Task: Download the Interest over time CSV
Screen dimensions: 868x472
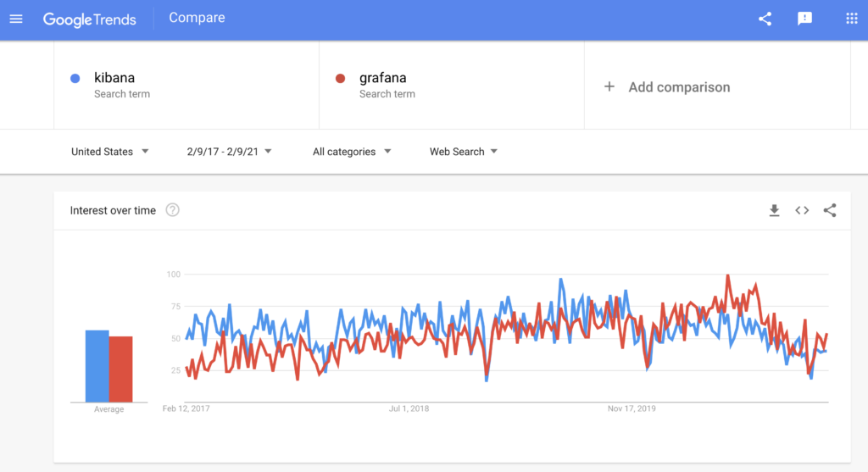Action: [774, 211]
